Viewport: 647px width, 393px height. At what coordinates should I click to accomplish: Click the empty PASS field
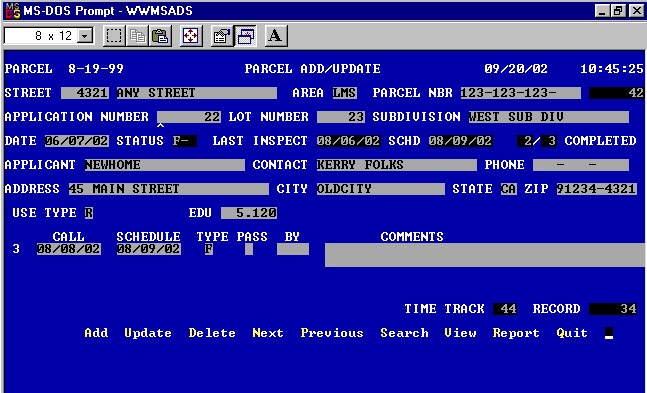tap(249, 249)
